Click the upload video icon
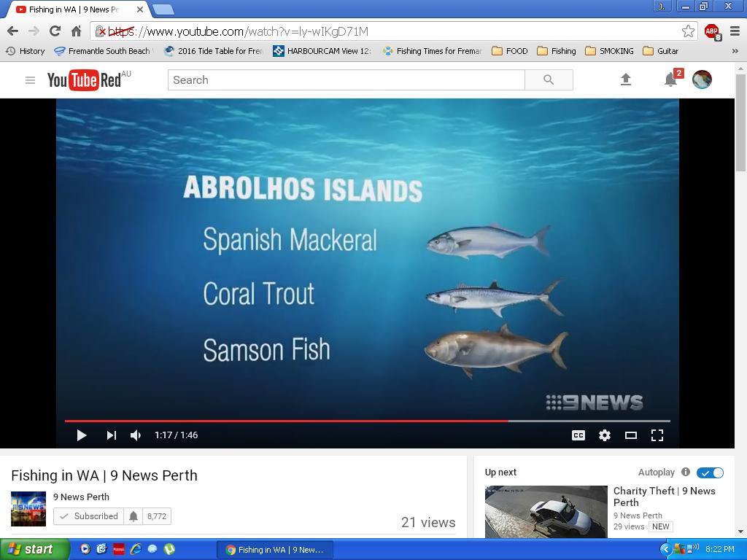Screen dimensions: 747x560 [x=626, y=79]
